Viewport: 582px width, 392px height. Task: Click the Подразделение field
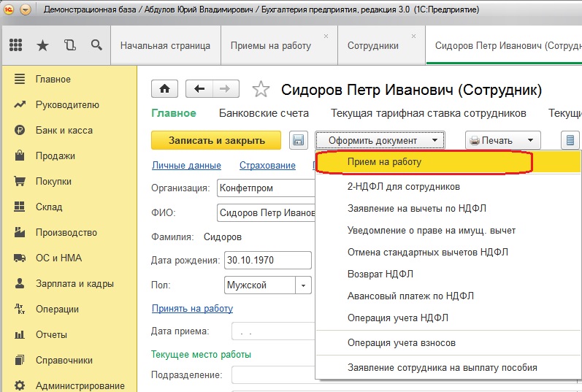274,375
